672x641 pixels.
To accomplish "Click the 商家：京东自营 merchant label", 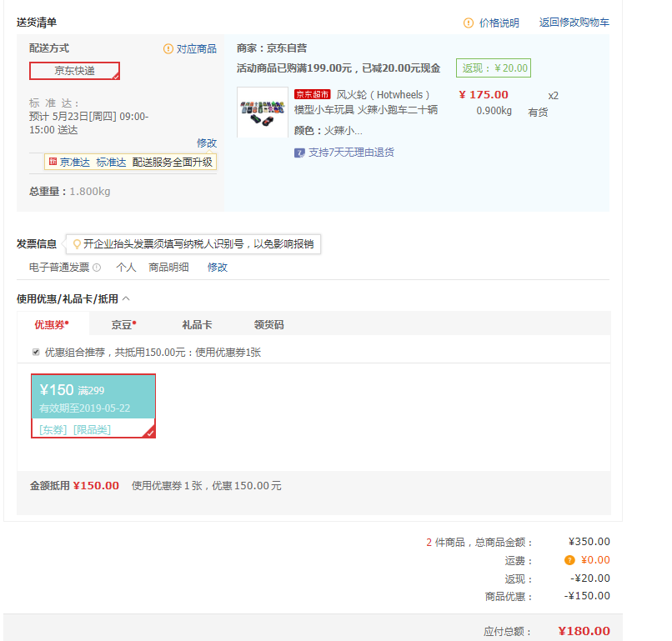I will coord(272,48).
